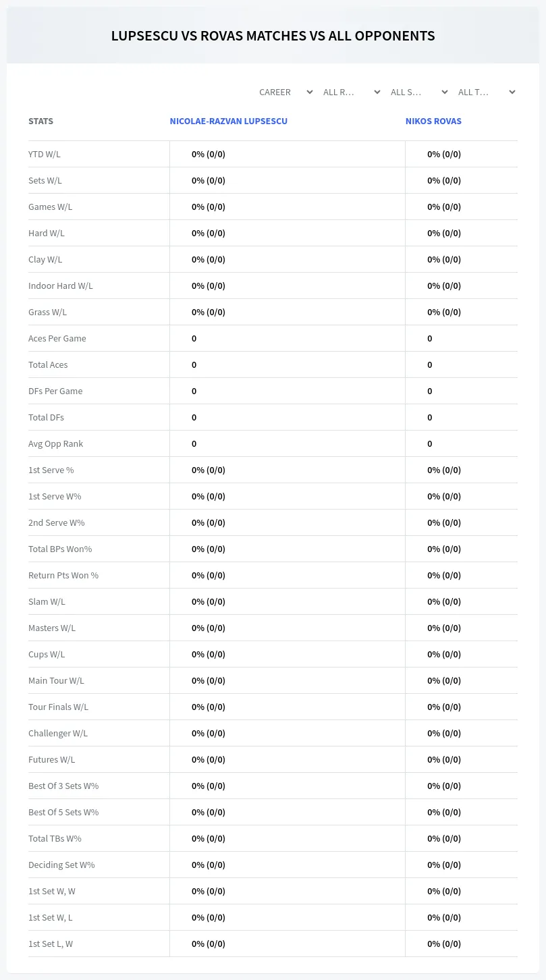Click Rovas's Deciding Set W% value
The width and height of the screenshot is (546, 980).
pyautogui.click(x=444, y=865)
